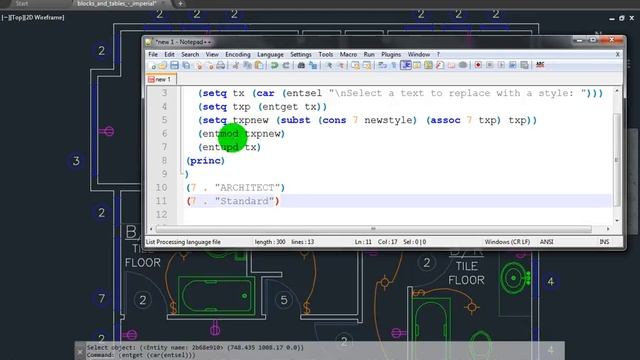Click the line with (7 . "ARCHITECT")
This screenshot has height=360, width=640.
click(x=236, y=188)
